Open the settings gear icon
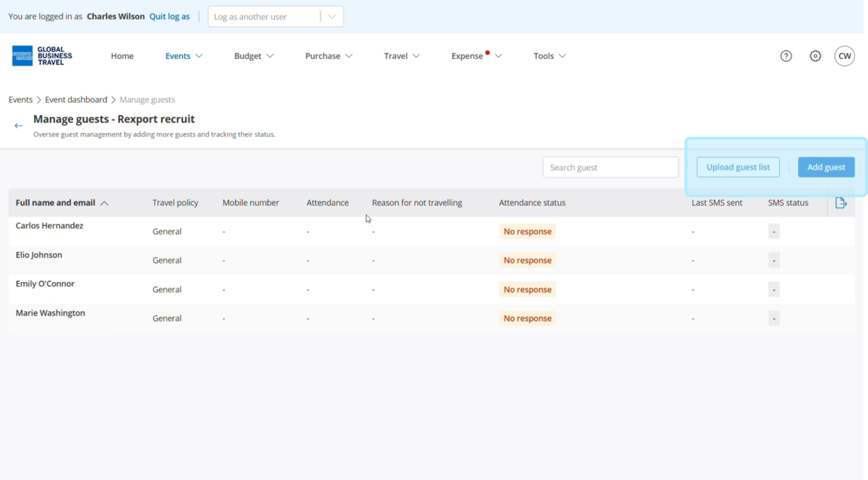 pos(815,56)
